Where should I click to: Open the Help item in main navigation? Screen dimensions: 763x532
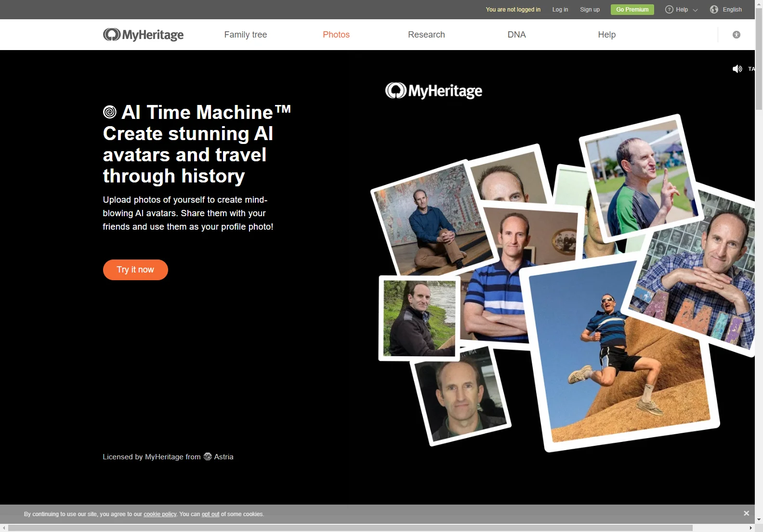(x=607, y=35)
